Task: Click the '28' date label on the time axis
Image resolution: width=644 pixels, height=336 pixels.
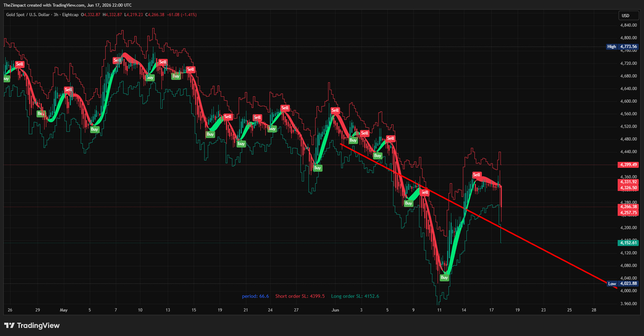Action: coord(594,310)
